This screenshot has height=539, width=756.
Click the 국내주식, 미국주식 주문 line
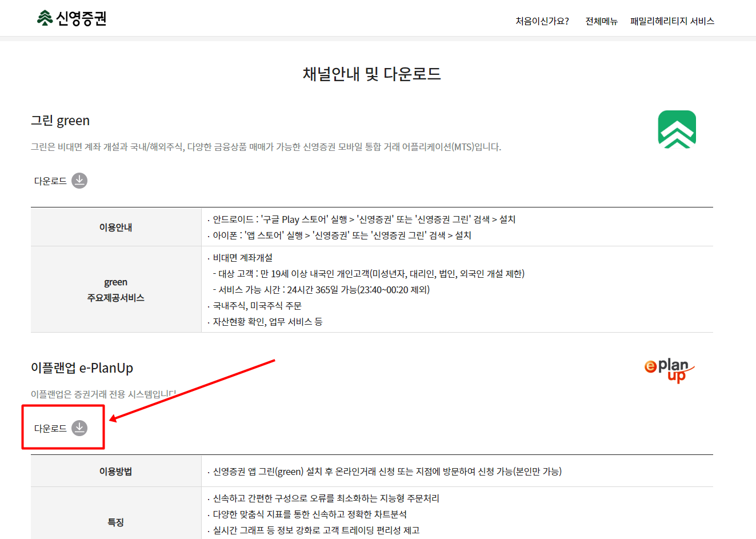click(x=255, y=306)
